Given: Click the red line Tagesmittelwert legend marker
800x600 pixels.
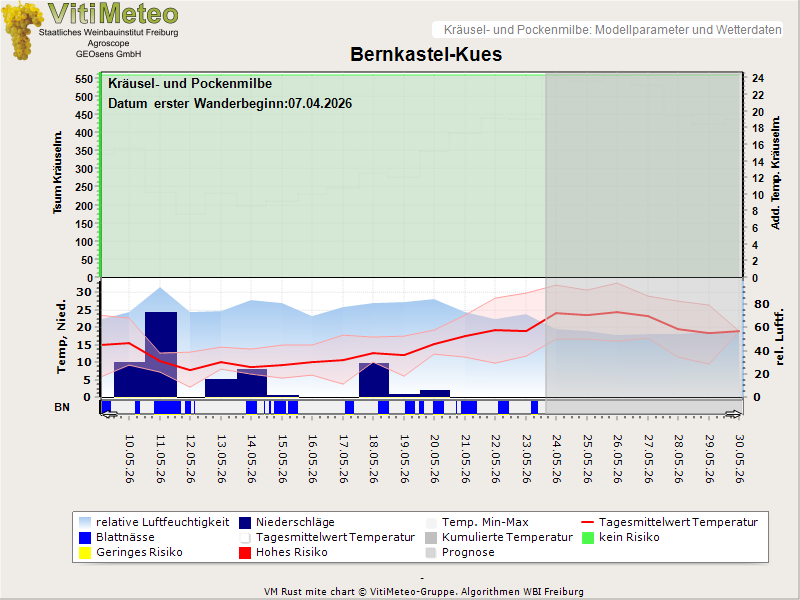Looking at the screenshot, I should (588, 522).
